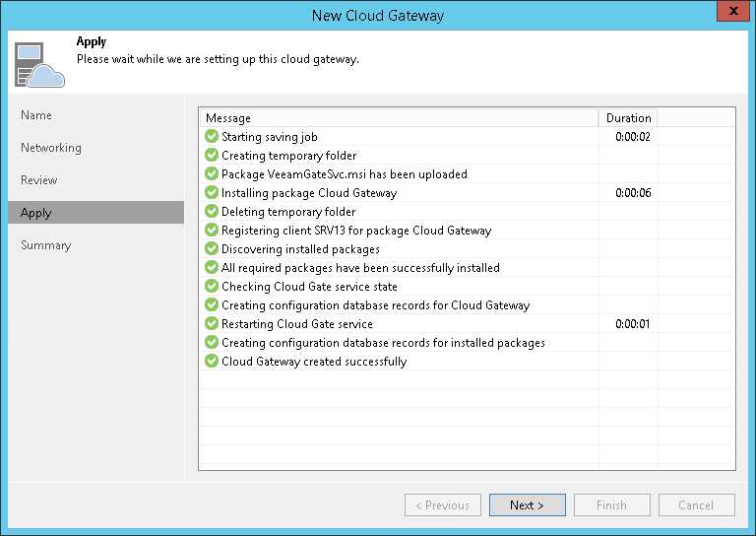Click green check icon beside Starting saving job

[212, 137]
